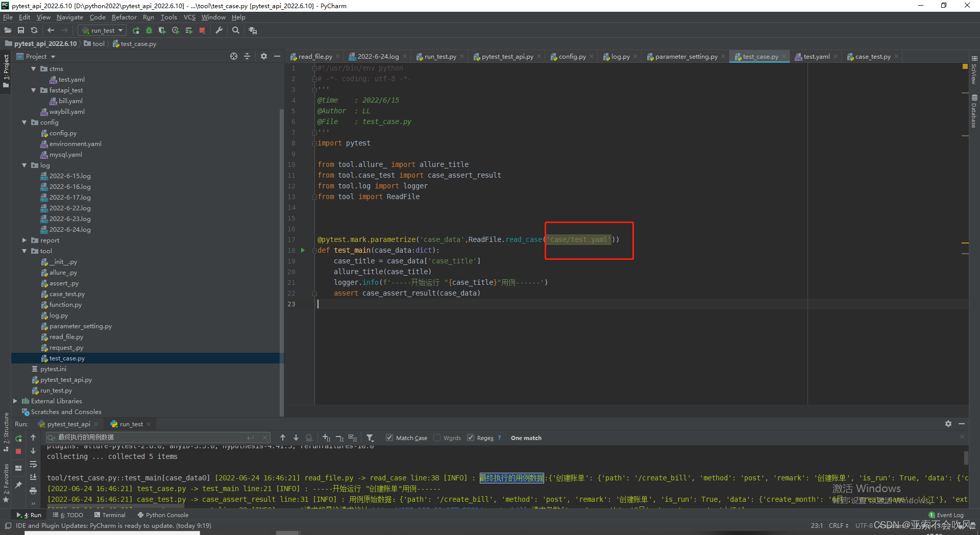Select 2022-6-22.log in the log folder

[x=70, y=208]
